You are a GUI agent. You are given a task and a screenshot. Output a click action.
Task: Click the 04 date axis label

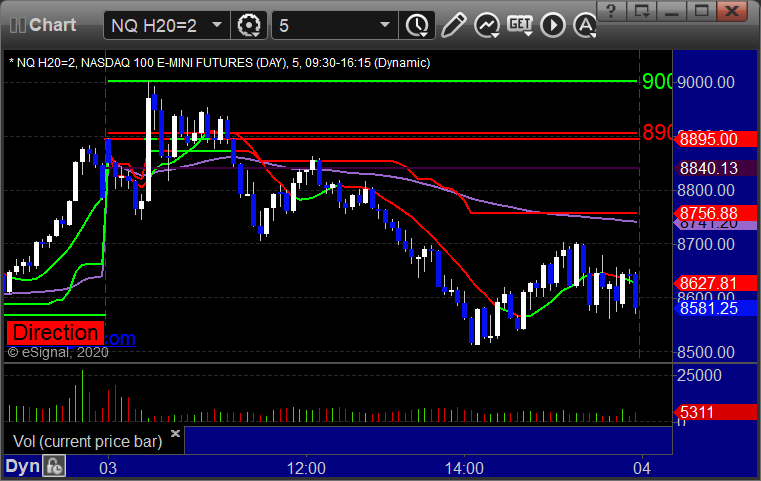(642, 468)
